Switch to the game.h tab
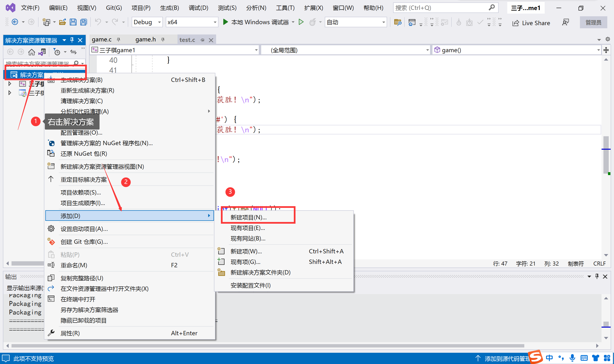 pyautogui.click(x=145, y=40)
